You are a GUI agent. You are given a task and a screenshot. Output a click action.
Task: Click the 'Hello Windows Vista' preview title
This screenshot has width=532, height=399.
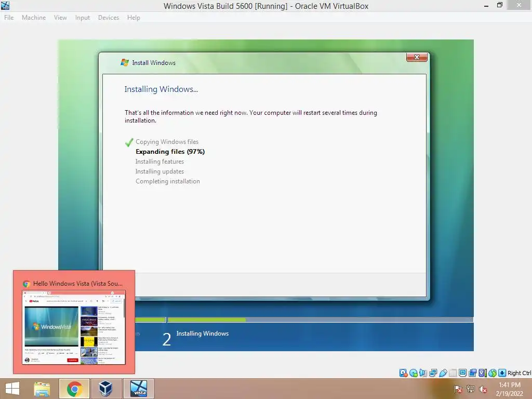tap(78, 284)
